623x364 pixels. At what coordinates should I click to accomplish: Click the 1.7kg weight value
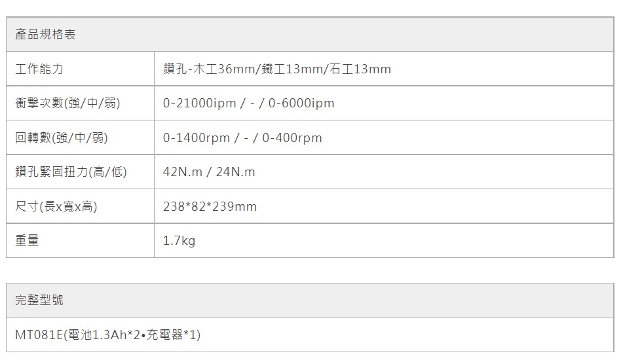pyautogui.click(x=179, y=242)
